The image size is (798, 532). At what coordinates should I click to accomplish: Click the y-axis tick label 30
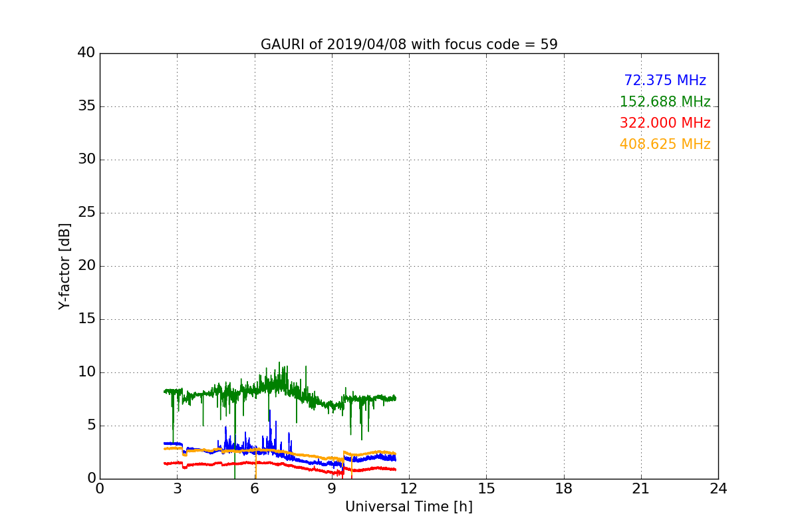(x=86, y=160)
